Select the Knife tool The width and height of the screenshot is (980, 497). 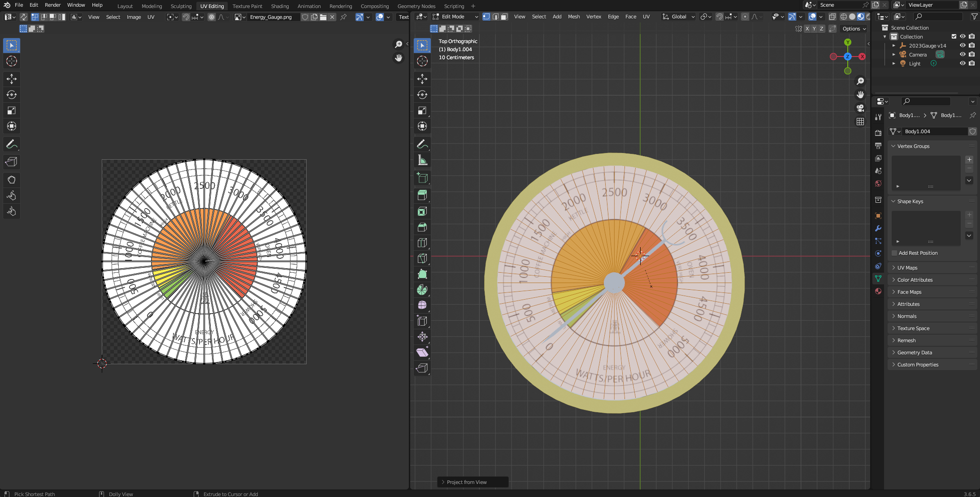click(422, 258)
